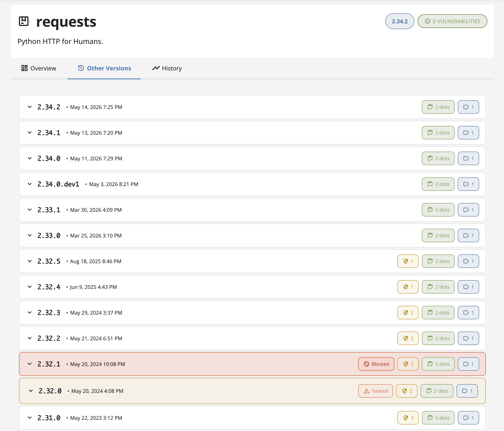Click the vulnerability shield badge for 2.32.2
504x431 pixels.
[408, 338]
